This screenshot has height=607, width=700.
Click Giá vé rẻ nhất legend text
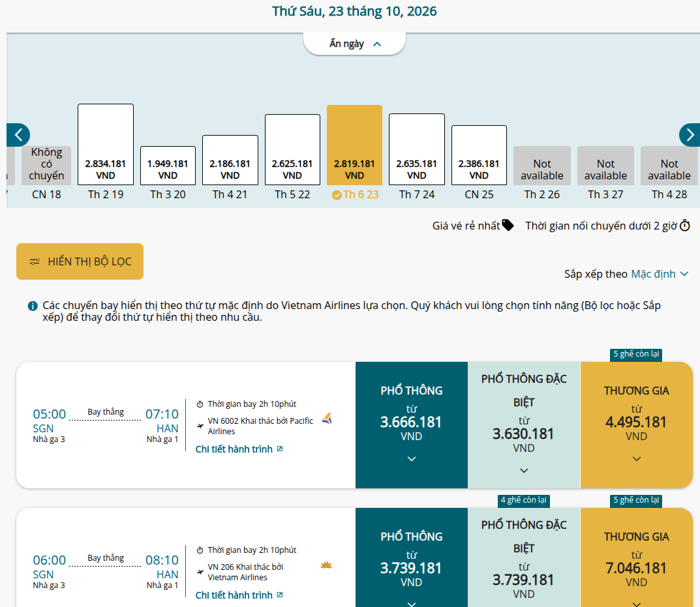tap(466, 226)
